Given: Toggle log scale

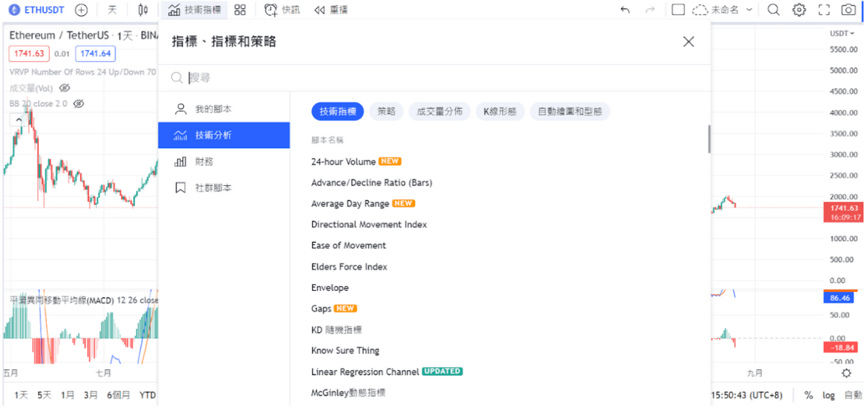Looking at the screenshot, I should pos(829,395).
